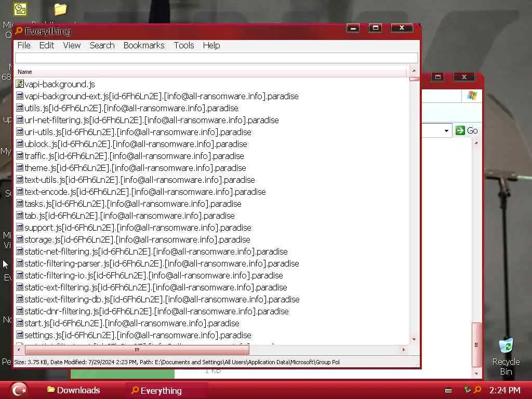
Task: Click the vapi-background-ext.js paradise file icon
Action: (20, 96)
